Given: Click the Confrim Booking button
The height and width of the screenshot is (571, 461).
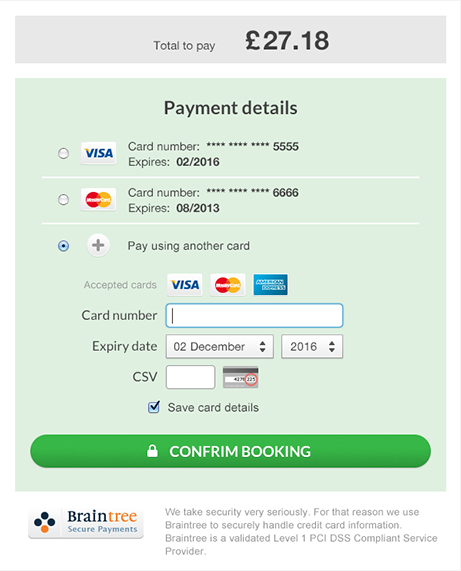Looking at the screenshot, I should [230, 451].
